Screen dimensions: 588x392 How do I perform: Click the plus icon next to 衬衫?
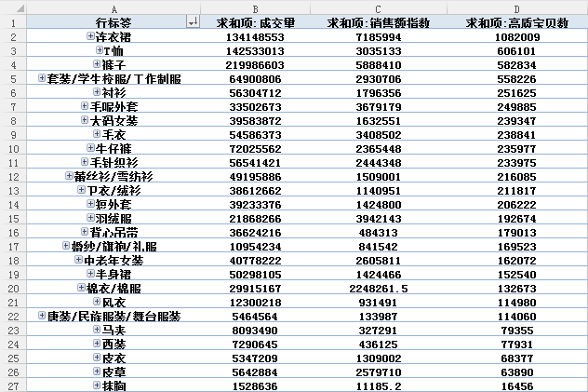point(97,92)
